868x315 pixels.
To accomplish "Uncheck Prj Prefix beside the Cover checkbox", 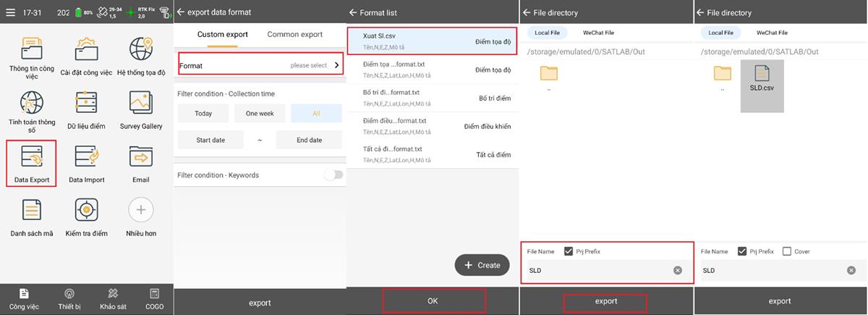I will tap(742, 251).
